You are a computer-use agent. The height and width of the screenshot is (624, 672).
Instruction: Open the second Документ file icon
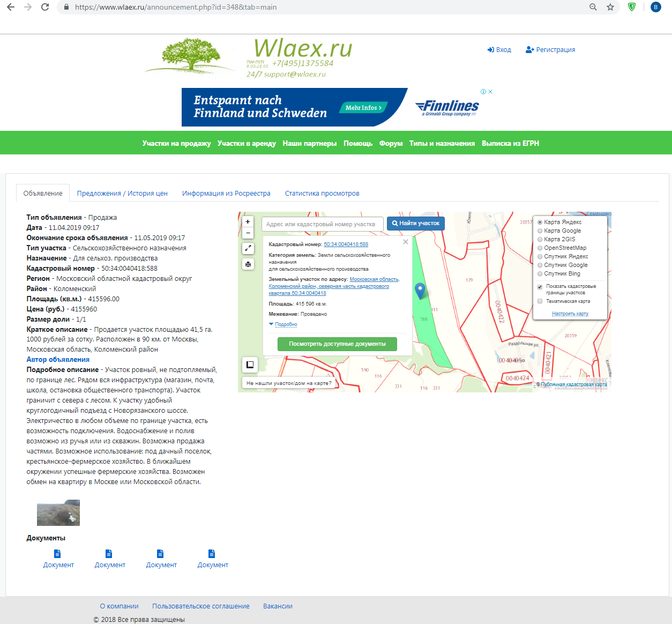click(x=109, y=554)
